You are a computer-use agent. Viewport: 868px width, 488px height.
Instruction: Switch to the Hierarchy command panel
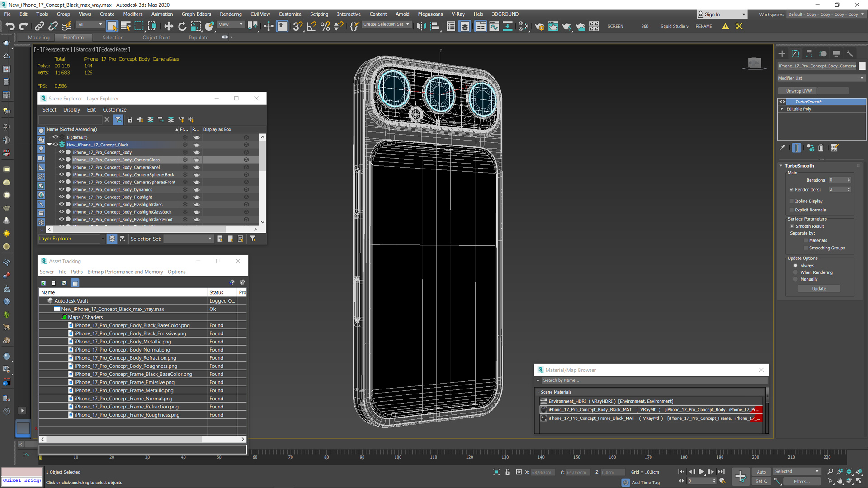click(809, 54)
